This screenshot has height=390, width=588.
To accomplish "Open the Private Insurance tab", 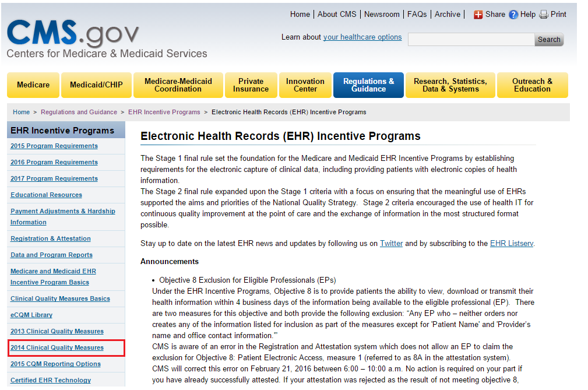I will 251,85.
